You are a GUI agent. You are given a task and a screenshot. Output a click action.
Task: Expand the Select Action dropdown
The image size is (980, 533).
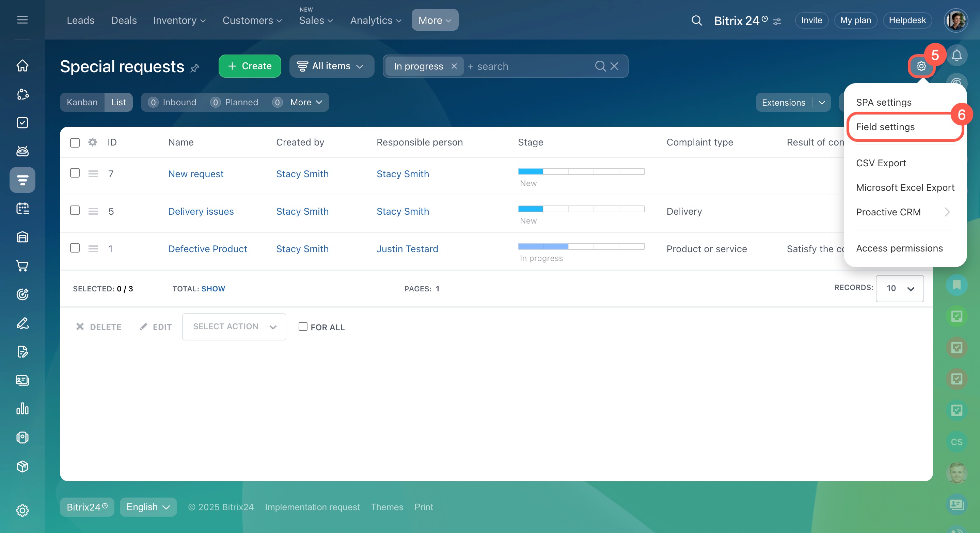(x=234, y=327)
